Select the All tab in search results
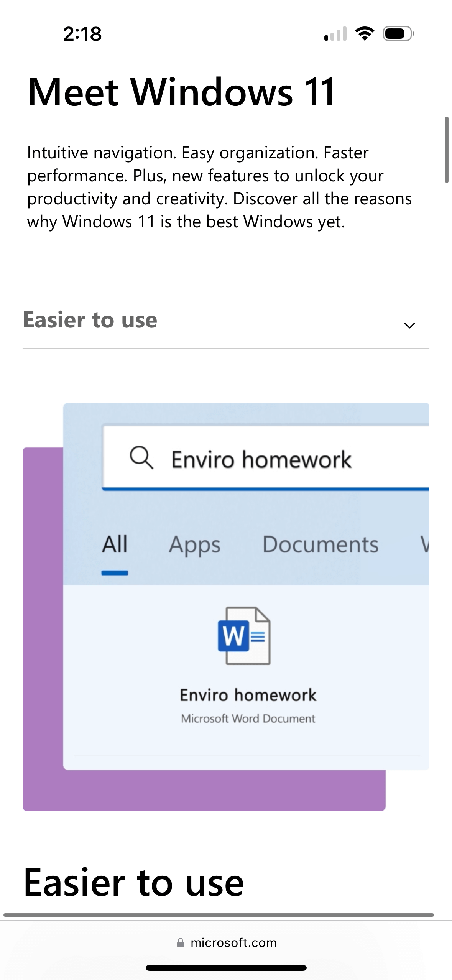The width and height of the screenshot is (452, 980). pyautogui.click(x=115, y=544)
